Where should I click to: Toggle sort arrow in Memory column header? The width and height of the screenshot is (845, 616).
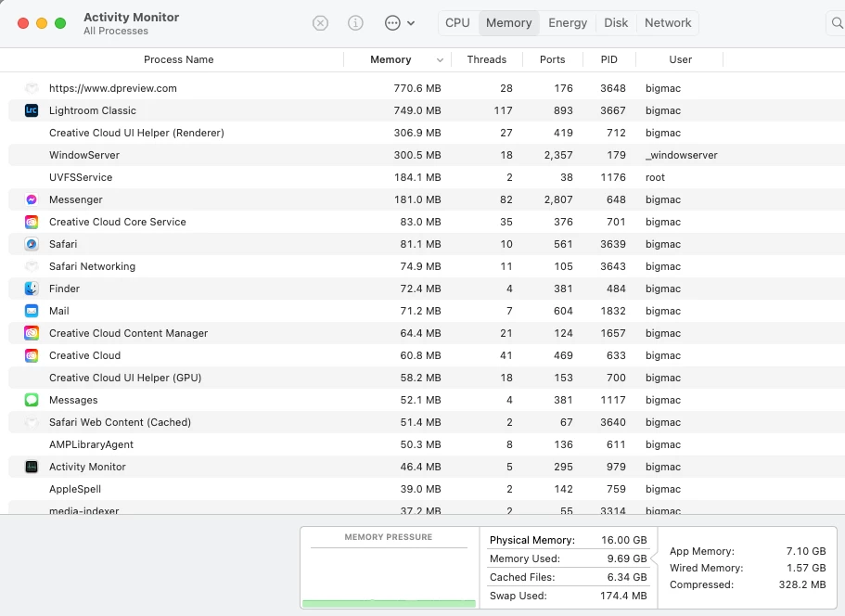coord(440,60)
